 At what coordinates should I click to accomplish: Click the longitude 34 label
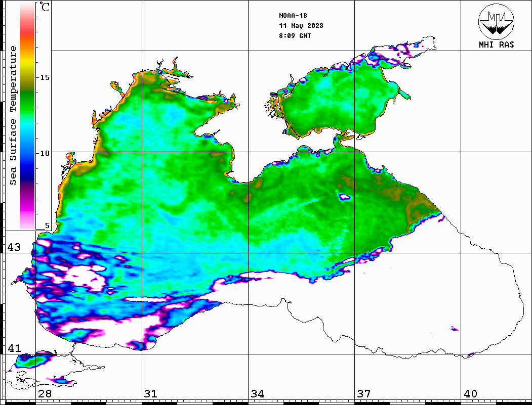(257, 394)
